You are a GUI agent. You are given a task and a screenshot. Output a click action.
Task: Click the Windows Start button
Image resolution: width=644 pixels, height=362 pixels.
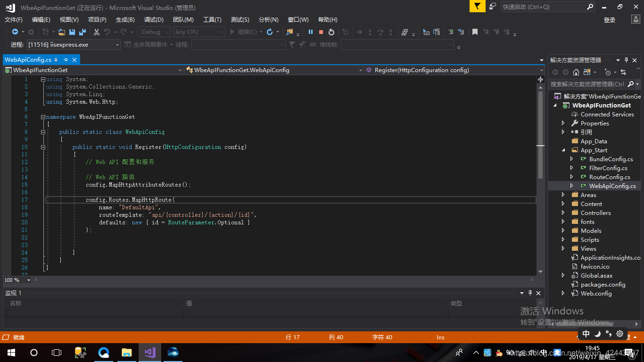[11, 352]
